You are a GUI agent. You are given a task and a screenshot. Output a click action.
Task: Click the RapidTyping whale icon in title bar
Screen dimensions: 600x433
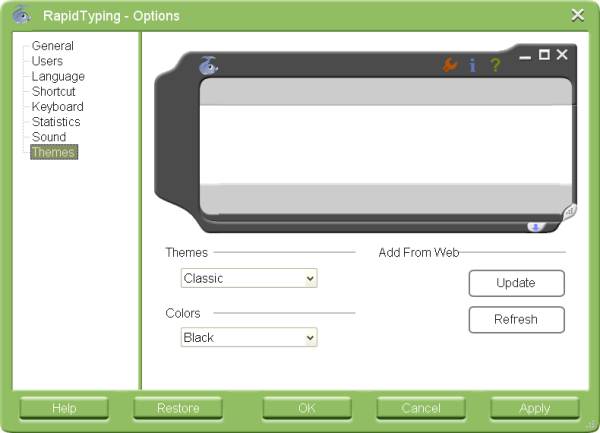tap(22, 15)
